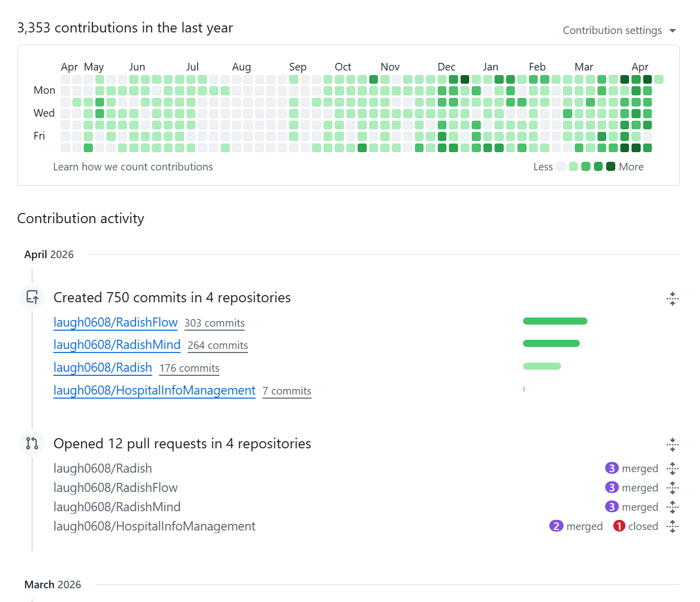Open the laugh0608/Radish commits repository link
700x602 pixels.
(x=102, y=368)
